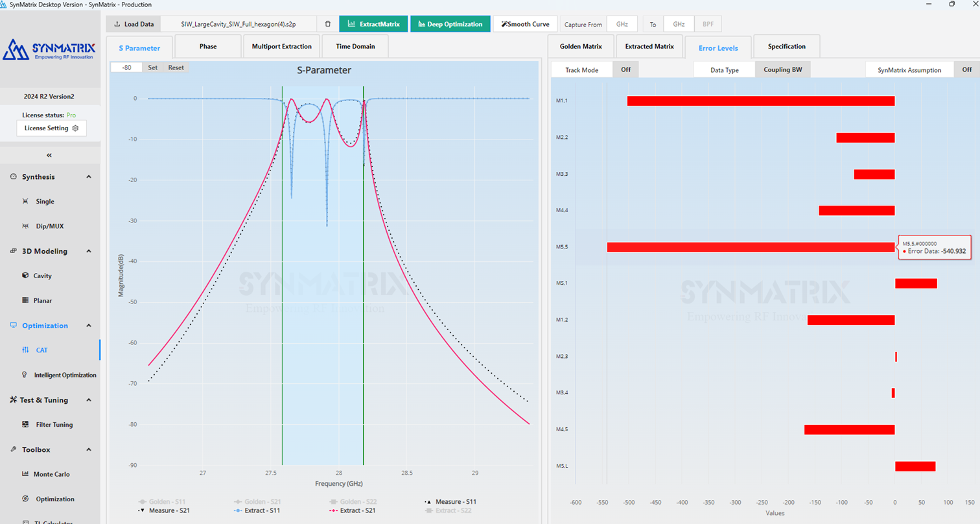Screen dimensions: 980x524
Task: Hide Measure - S11 series in legend
Action: click(x=450, y=501)
